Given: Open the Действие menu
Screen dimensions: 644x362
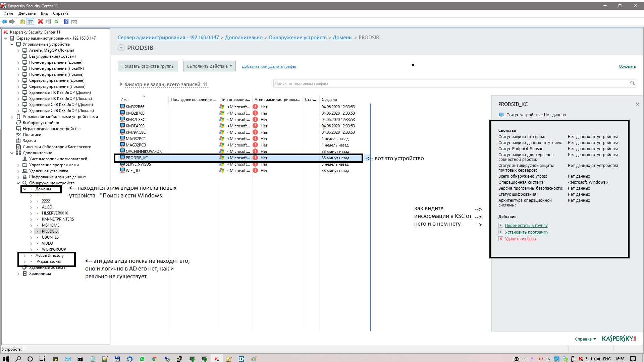Looking at the screenshot, I should click(x=27, y=13).
